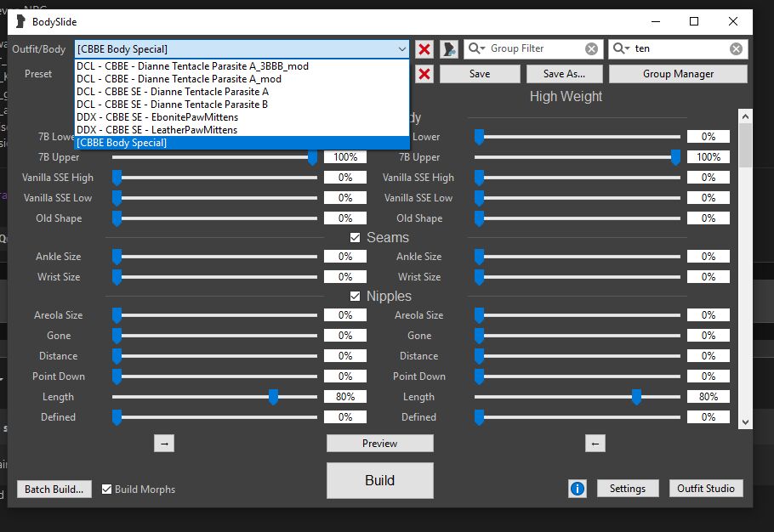Click the low weight Gone slider

tap(214, 336)
